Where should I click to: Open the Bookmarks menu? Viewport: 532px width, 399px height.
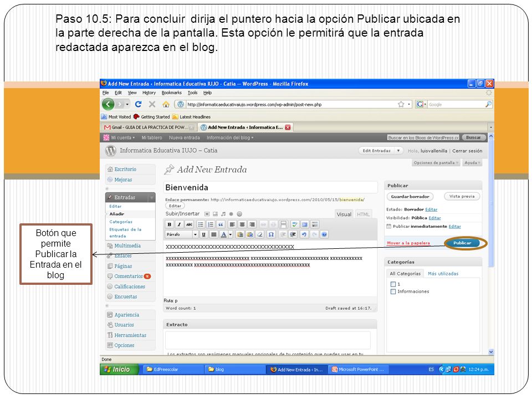pos(171,93)
